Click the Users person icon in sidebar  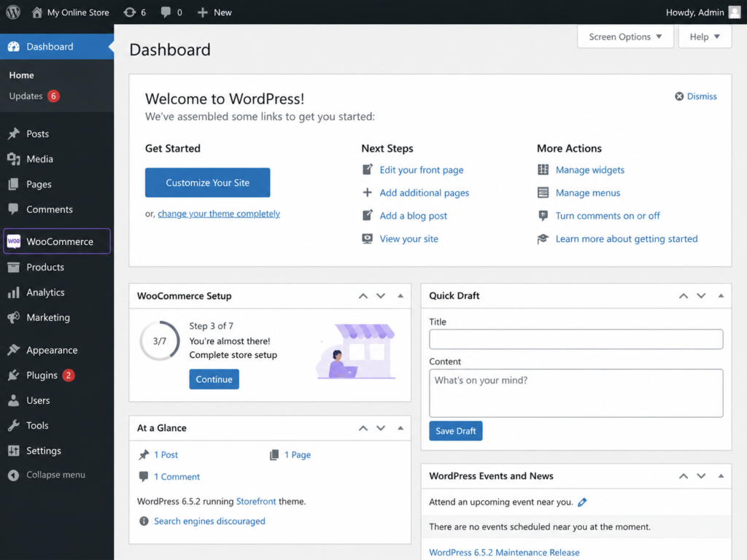13,400
